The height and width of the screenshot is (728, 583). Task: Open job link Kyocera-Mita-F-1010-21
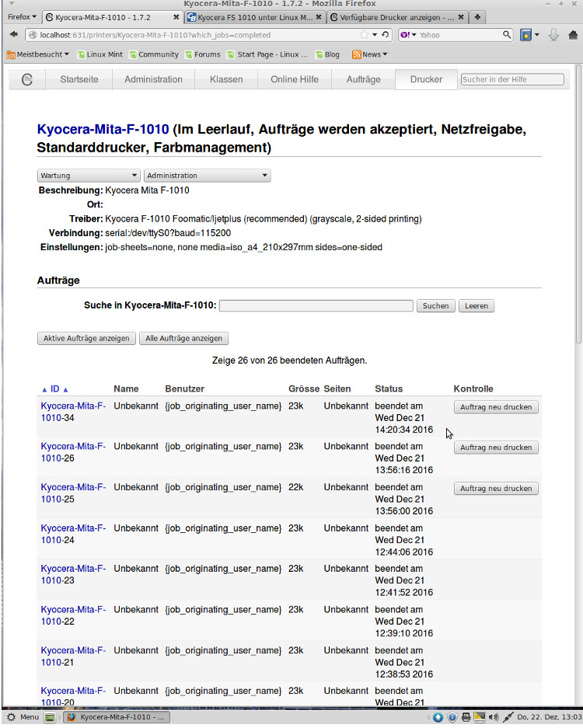coord(73,656)
